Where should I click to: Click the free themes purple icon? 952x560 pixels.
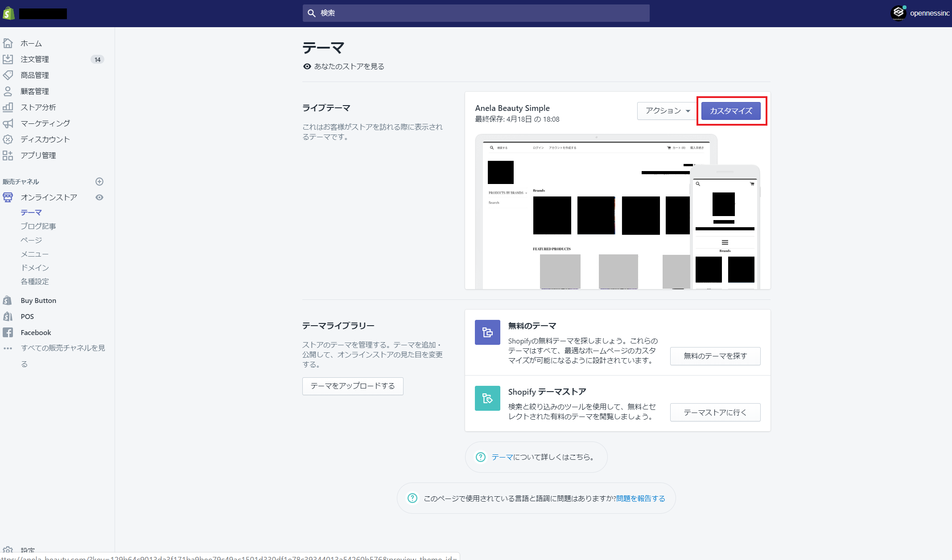(x=487, y=332)
